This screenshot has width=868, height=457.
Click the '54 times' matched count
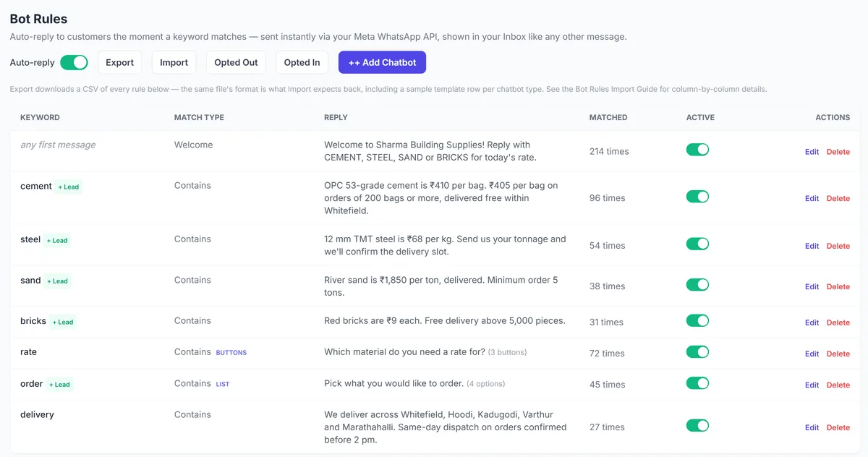coord(607,246)
